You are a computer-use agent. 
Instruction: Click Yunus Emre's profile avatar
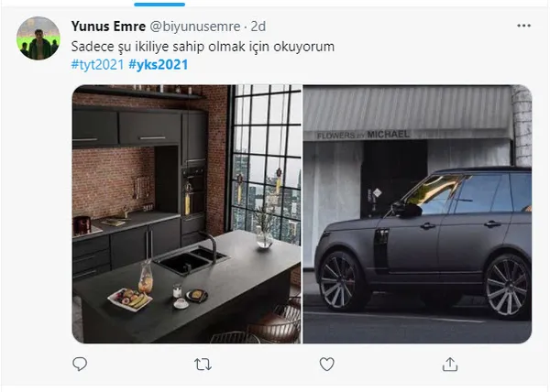coord(38,38)
